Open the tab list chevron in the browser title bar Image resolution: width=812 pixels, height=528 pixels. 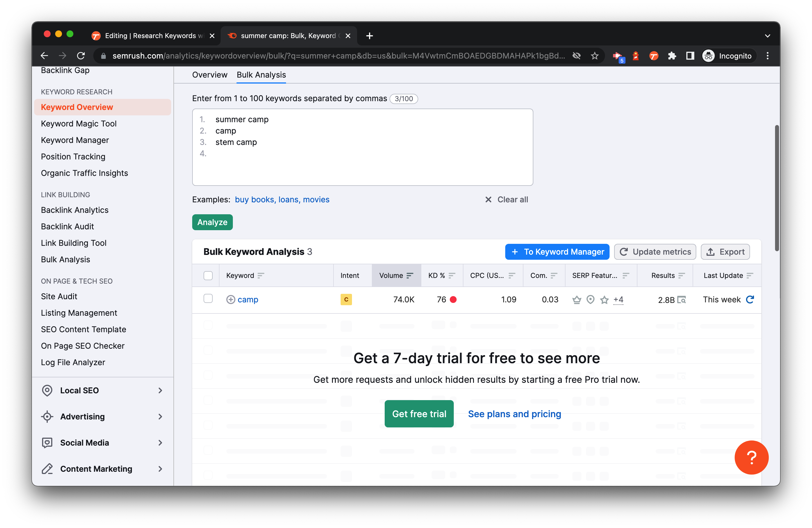point(767,36)
